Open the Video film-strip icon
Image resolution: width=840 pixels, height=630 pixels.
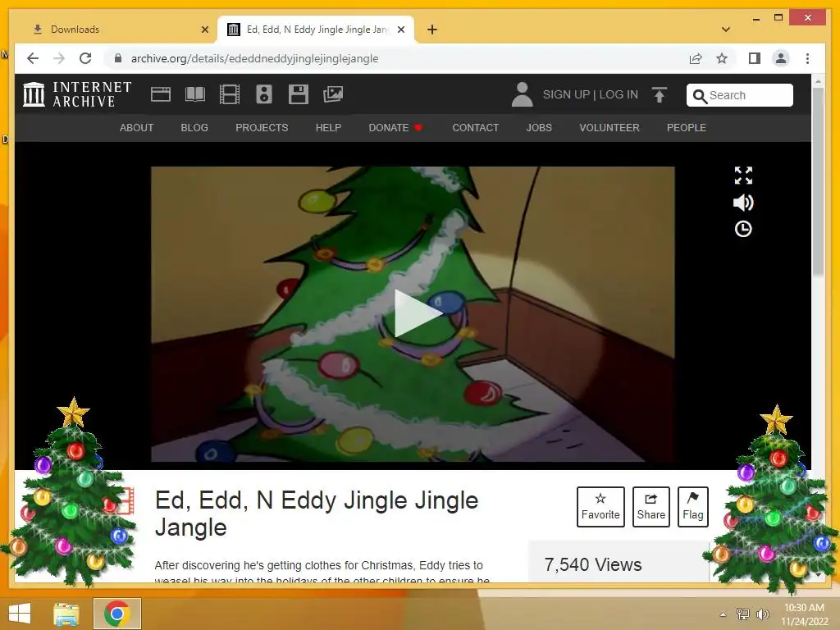[x=230, y=94]
